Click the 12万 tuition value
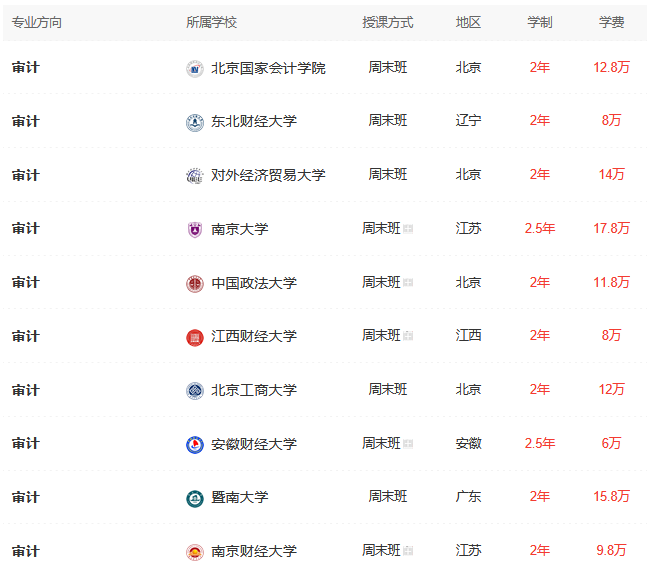The height and width of the screenshot is (577, 661). [611, 389]
